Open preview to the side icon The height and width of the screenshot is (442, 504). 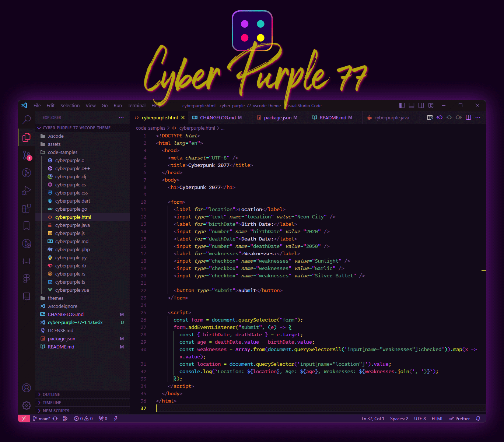pyautogui.click(x=430, y=117)
